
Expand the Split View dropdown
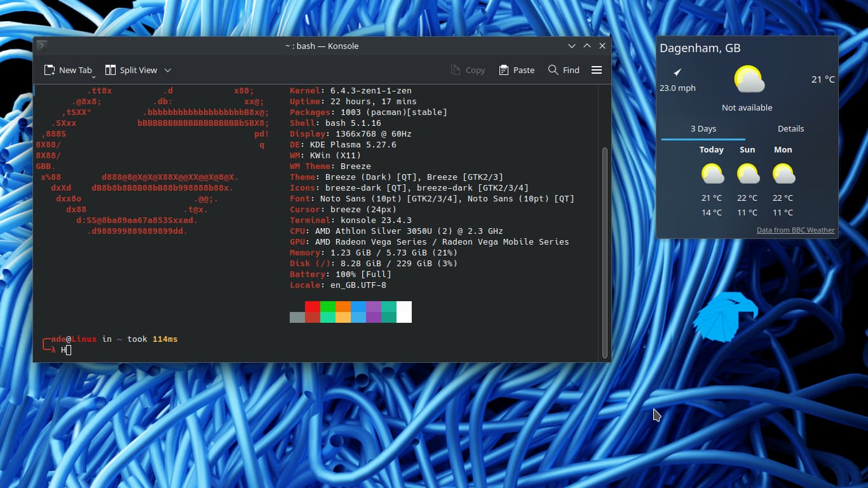[168, 70]
